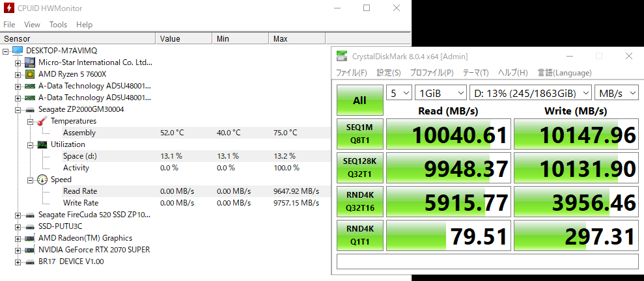644x281 pixels.
Task: Open the drive selector showing D: 13%
Action: [531, 93]
